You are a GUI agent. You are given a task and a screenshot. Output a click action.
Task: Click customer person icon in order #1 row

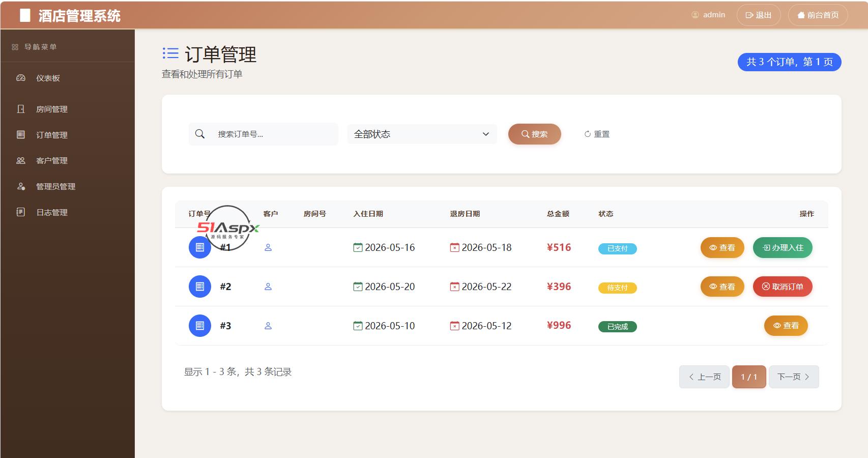coord(268,247)
